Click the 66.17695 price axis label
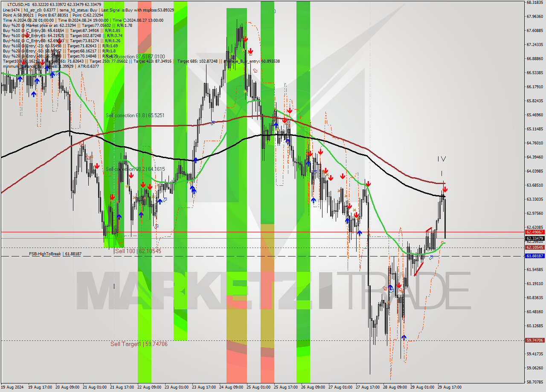546x392 pixels. [x=534, y=87]
